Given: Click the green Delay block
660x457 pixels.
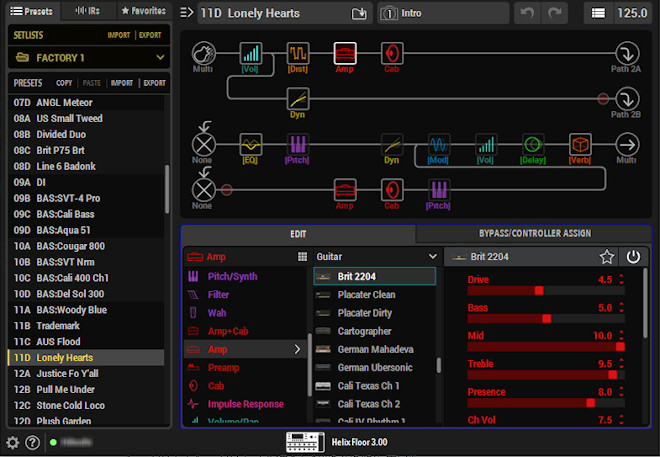Looking at the screenshot, I should tap(532, 144).
